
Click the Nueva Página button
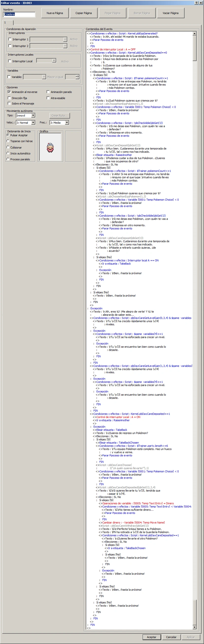[55, 13]
